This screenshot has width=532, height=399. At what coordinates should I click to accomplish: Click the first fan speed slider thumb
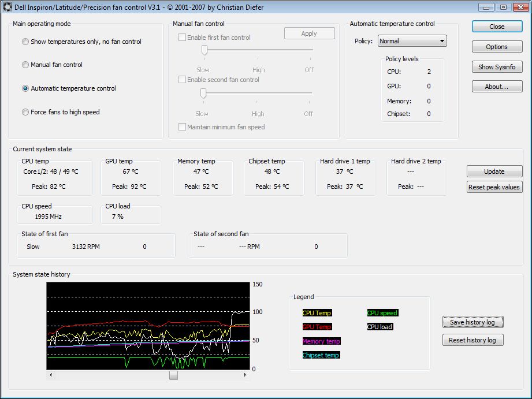pyautogui.click(x=204, y=50)
